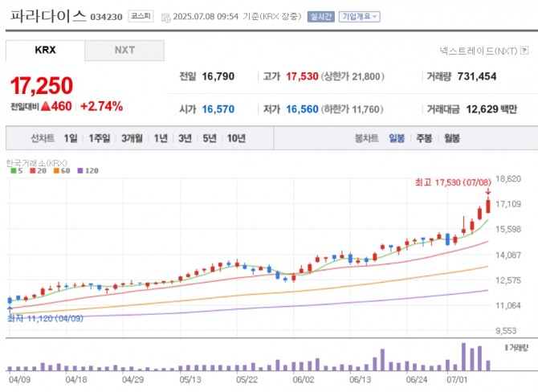Switch to the NXT tab
Screen dimensions: 538x392
[124, 50]
